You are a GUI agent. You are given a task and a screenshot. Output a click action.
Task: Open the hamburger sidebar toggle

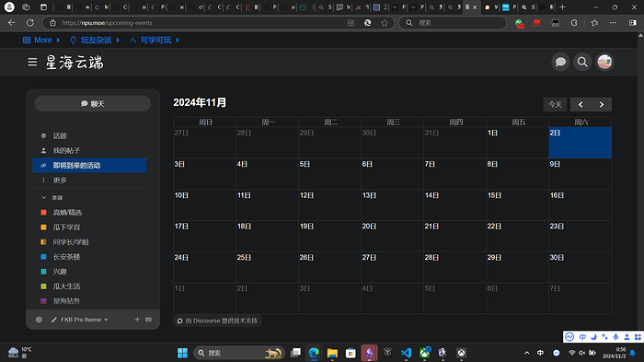tap(32, 62)
